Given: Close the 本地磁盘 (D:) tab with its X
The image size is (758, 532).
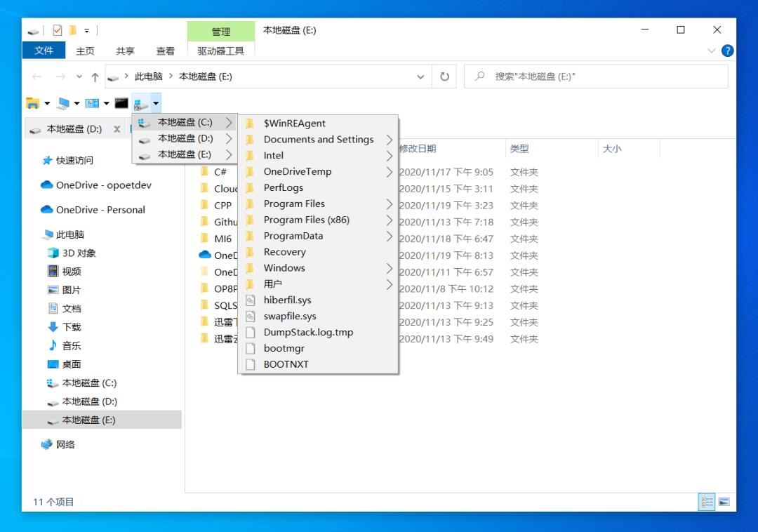Looking at the screenshot, I should [117, 129].
